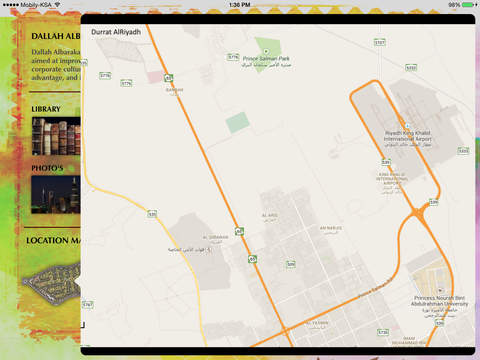480x360 pixels.
Task: Click the 5776 shield beside Prince Salman Park
Action: [x=233, y=57]
